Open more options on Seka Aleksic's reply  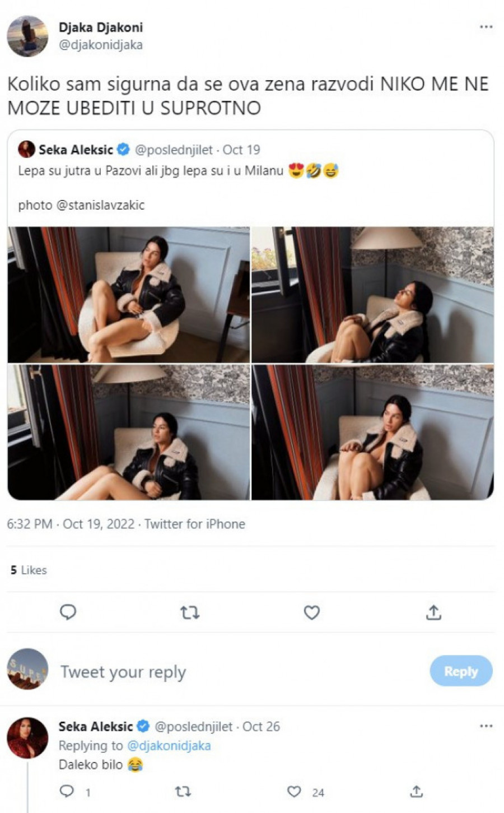coord(486,726)
